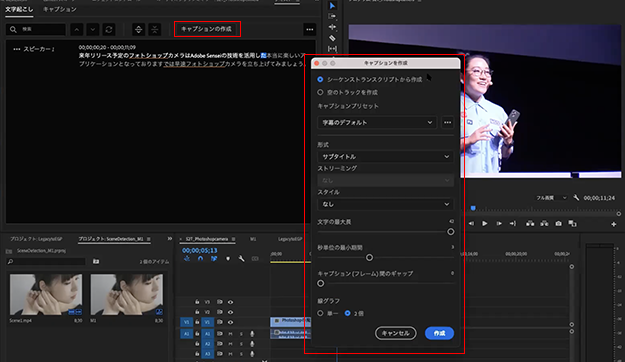Select the Track Select Forward tool
The width and height of the screenshot is (625, 362).
pos(332,16)
